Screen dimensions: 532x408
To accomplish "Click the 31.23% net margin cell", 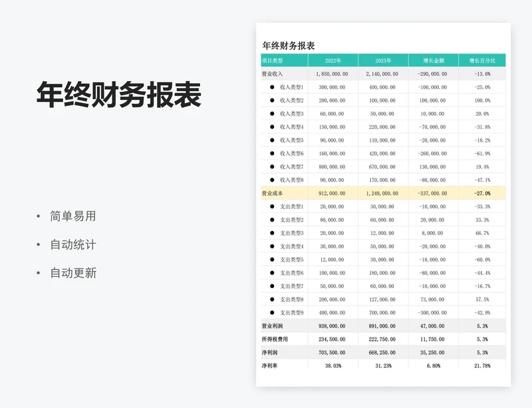I will (x=383, y=365).
